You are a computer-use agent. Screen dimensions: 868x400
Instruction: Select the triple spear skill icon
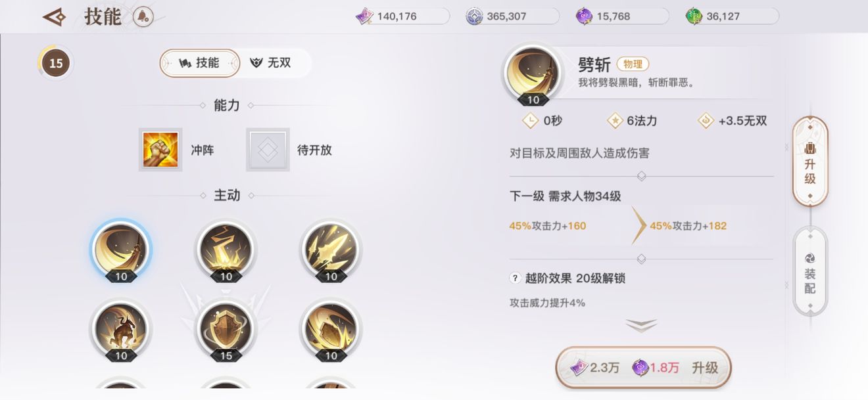331,250
